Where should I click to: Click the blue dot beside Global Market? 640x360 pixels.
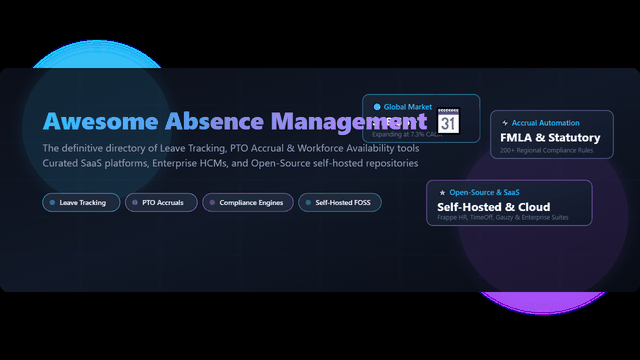pos(377,107)
